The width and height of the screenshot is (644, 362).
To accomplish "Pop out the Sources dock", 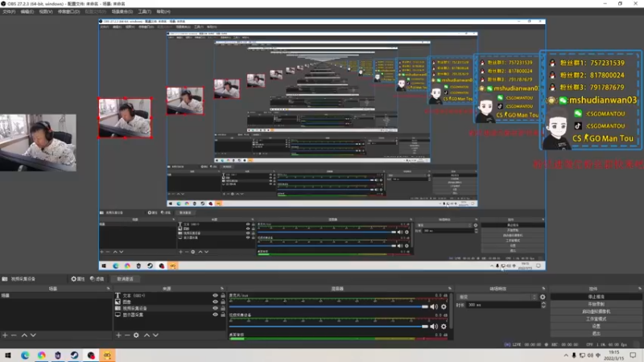I will [222, 289].
